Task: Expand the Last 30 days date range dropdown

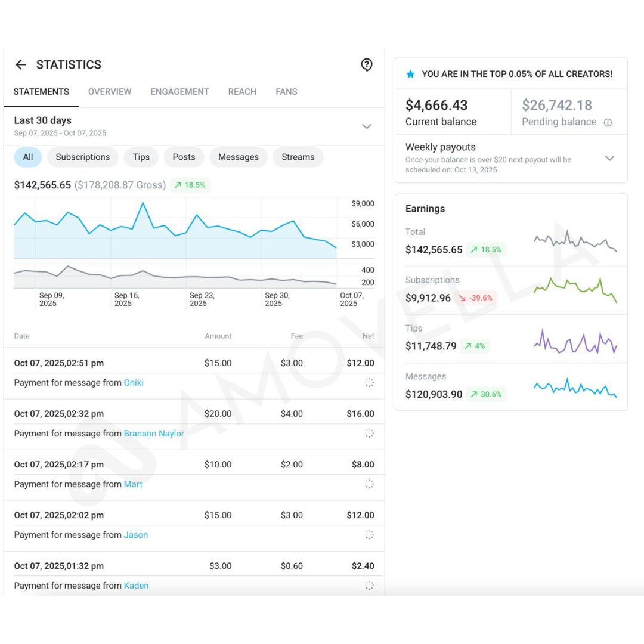Action: click(x=367, y=126)
